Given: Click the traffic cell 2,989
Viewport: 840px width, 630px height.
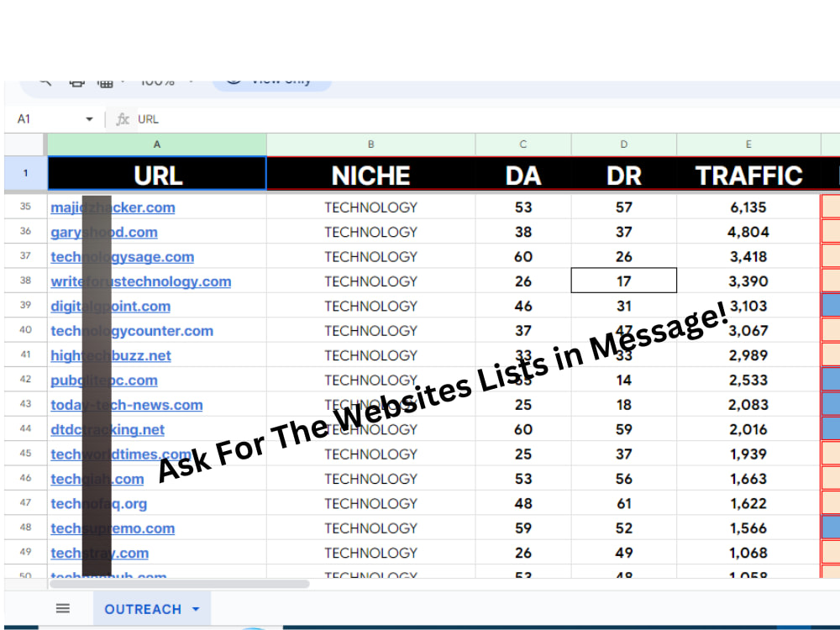Looking at the screenshot, I should [749, 354].
